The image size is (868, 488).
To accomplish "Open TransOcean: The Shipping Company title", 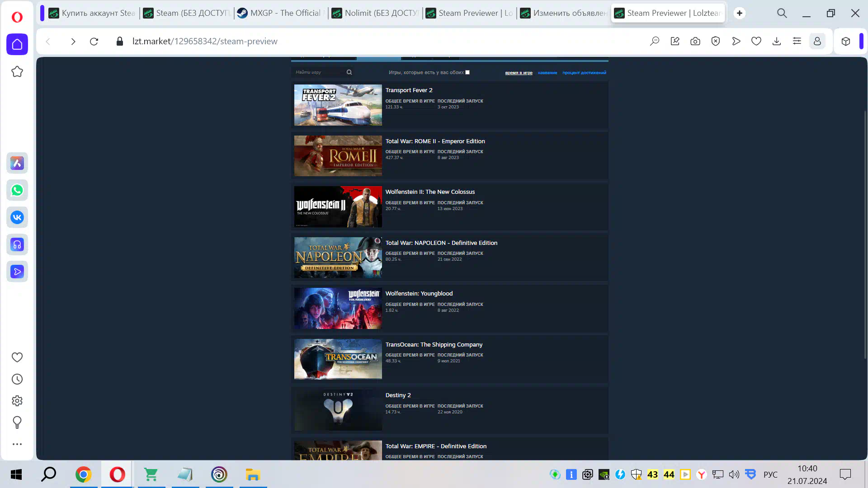I will pos(434,345).
